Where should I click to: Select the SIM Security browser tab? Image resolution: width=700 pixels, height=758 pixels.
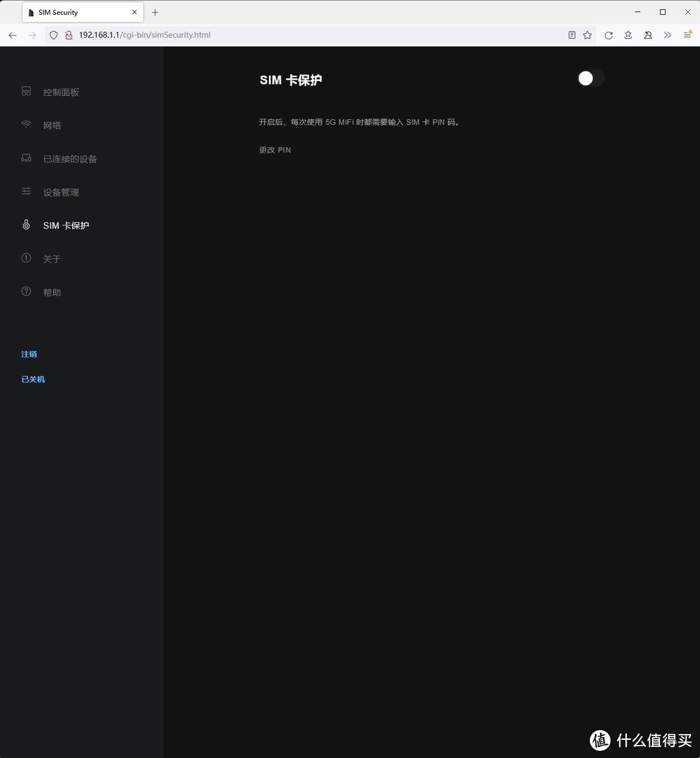click(82, 12)
